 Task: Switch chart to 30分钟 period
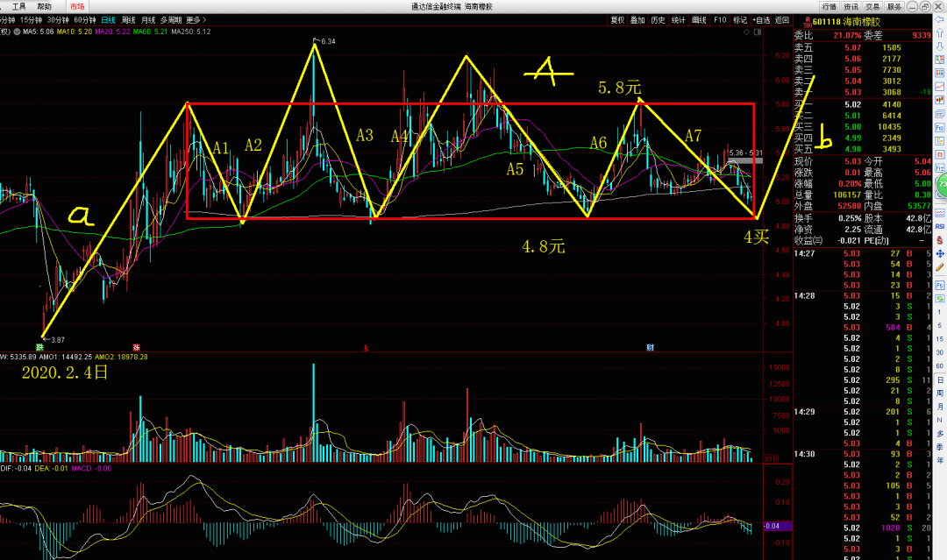click(58, 20)
